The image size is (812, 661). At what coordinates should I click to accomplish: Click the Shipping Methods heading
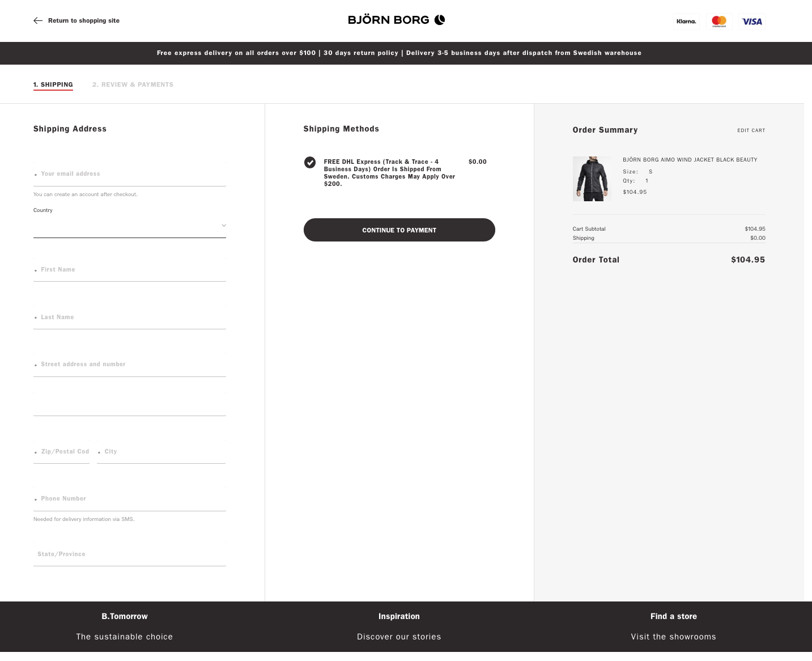click(341, 129)
